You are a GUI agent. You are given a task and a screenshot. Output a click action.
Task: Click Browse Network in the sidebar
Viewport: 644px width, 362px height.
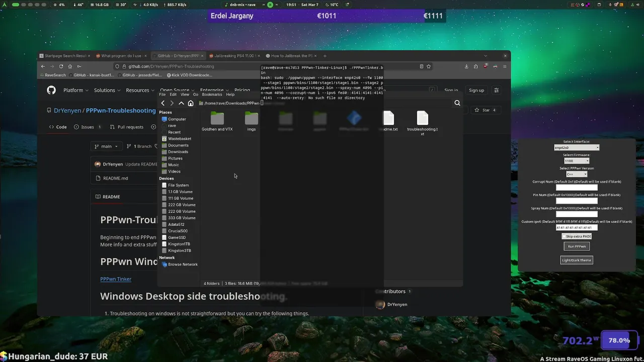[180, 264]
